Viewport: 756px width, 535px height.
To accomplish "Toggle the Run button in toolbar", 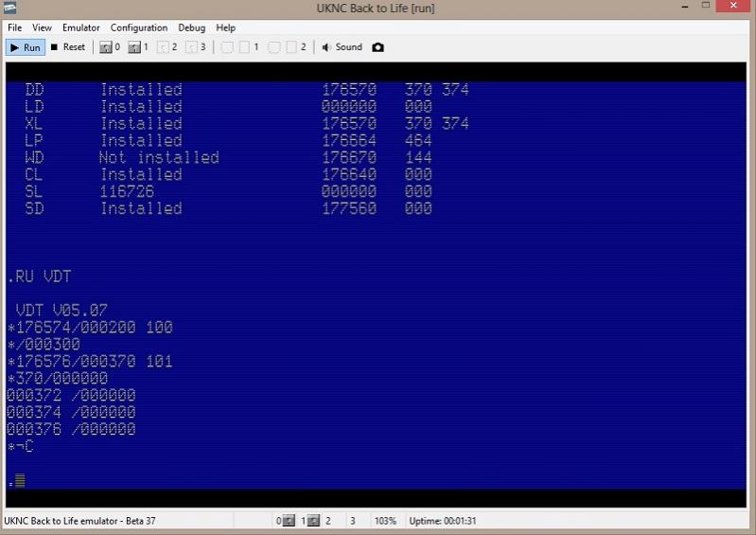I will coord(26,47).
